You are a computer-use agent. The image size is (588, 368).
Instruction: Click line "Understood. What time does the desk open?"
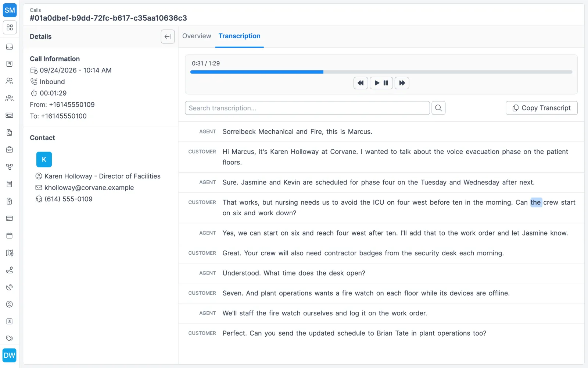point(294,273)
